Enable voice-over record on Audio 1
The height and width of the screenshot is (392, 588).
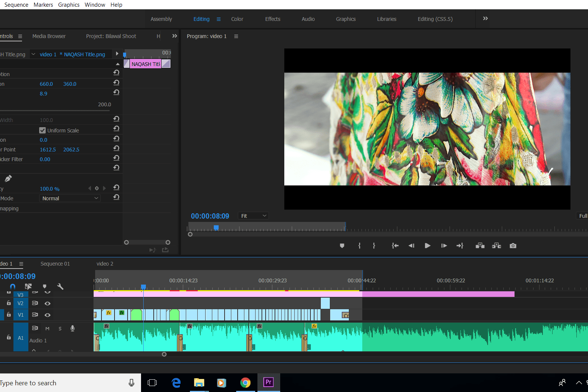click(72, 328)
